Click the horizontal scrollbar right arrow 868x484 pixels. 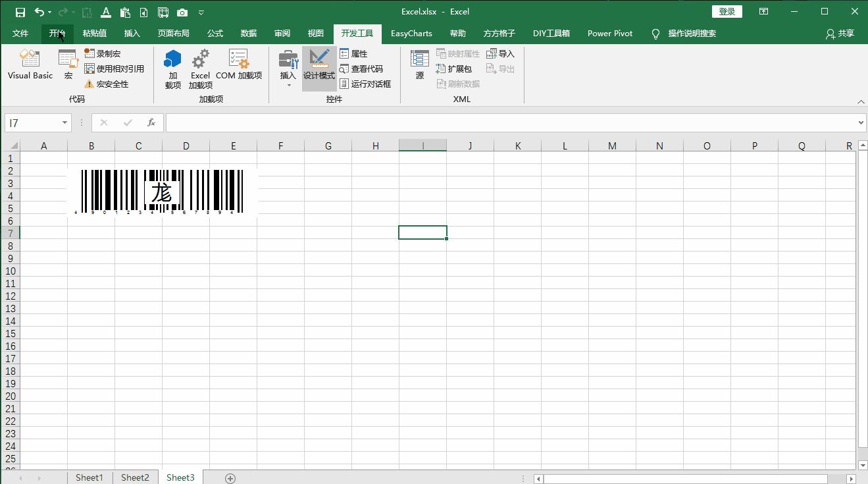[x=851, y=479]
